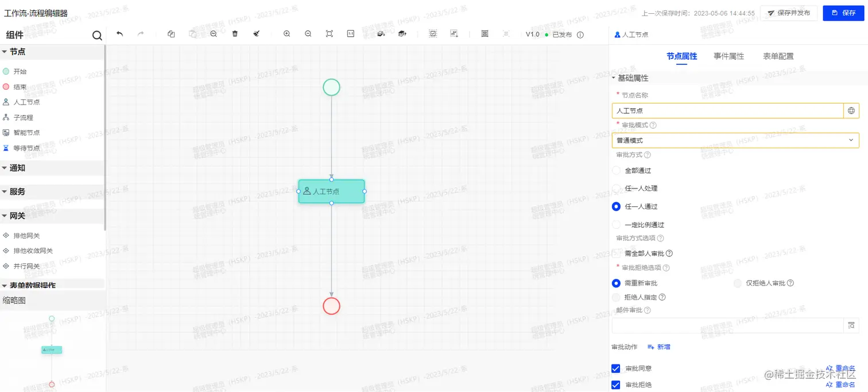Select the 智能节点 component
Screen dimensions: 868x392
21,133
